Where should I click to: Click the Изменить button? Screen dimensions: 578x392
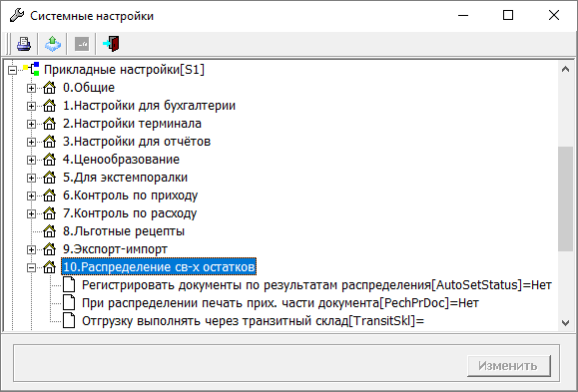509,366
